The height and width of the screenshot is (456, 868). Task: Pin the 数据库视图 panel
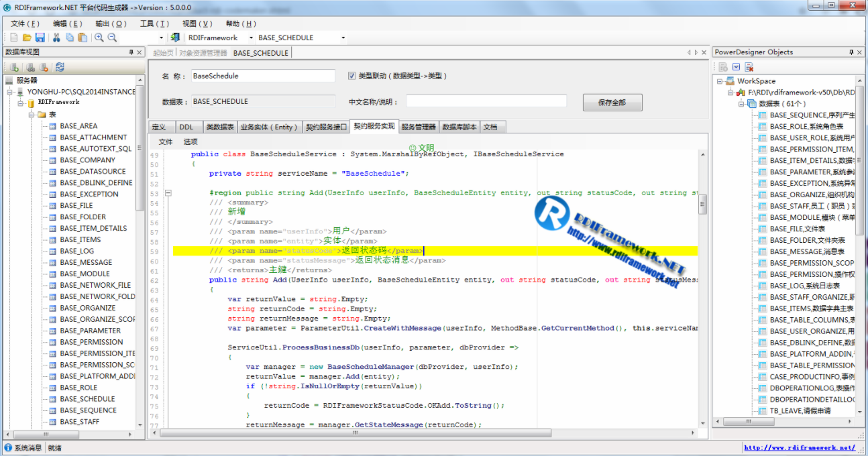131,52
